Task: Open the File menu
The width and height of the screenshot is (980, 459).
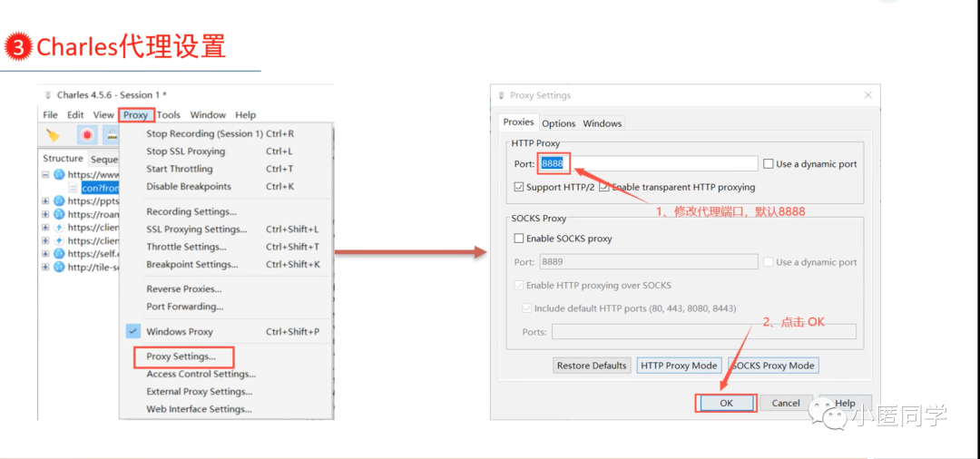Action: pos(50,115)
